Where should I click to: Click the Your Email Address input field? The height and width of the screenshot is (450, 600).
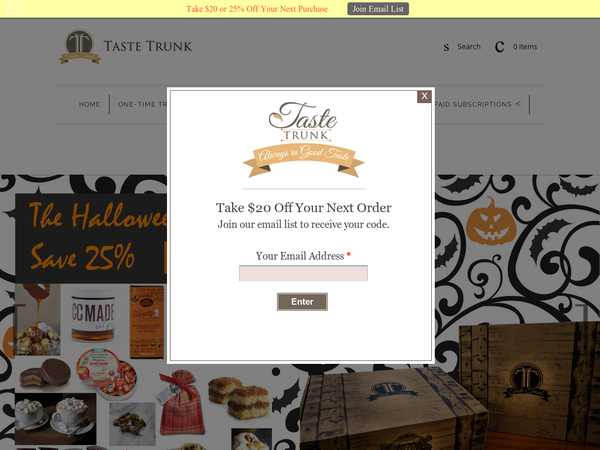[x=303, y=273]
